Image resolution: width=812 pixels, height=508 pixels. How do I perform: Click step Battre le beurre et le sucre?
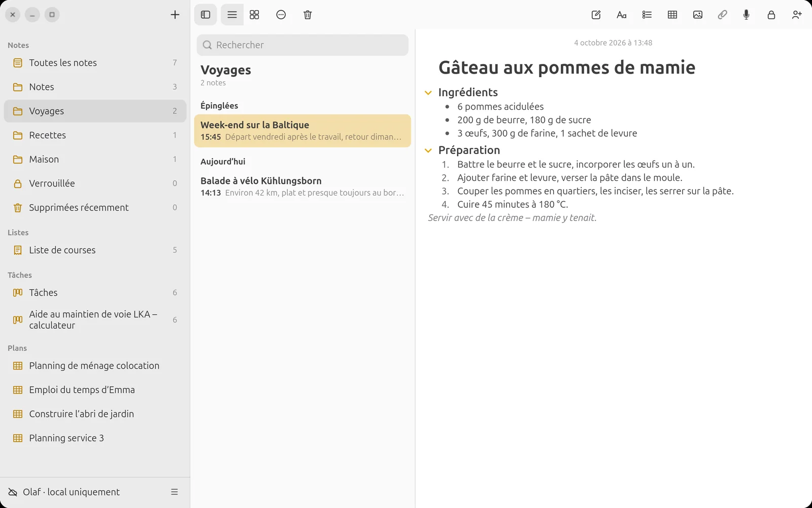point(576,164)
